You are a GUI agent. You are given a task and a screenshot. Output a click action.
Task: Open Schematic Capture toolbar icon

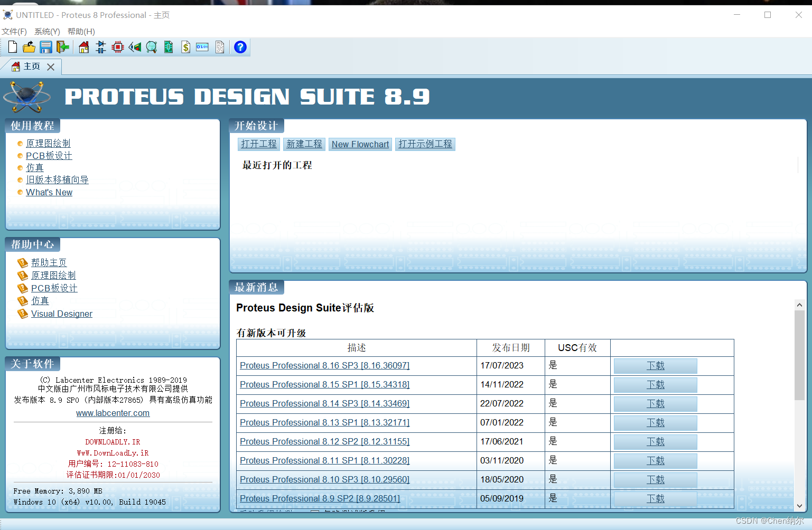coord(101,47)
